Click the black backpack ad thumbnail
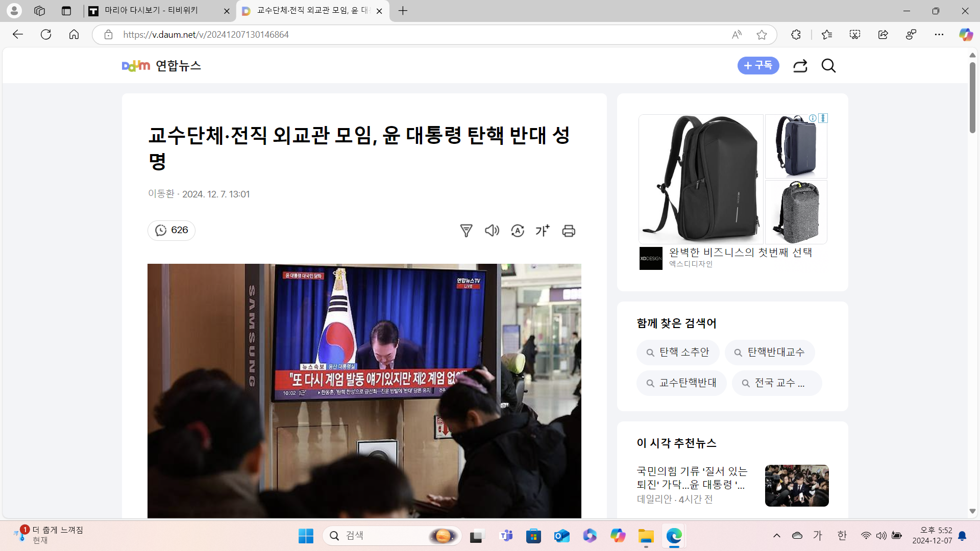 (x=701, y=179)
